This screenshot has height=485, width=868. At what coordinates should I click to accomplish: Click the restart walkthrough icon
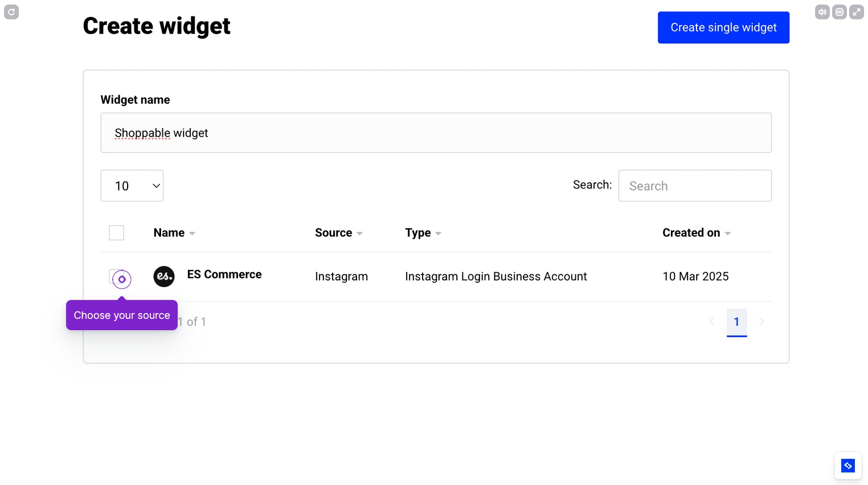(11, 11)
